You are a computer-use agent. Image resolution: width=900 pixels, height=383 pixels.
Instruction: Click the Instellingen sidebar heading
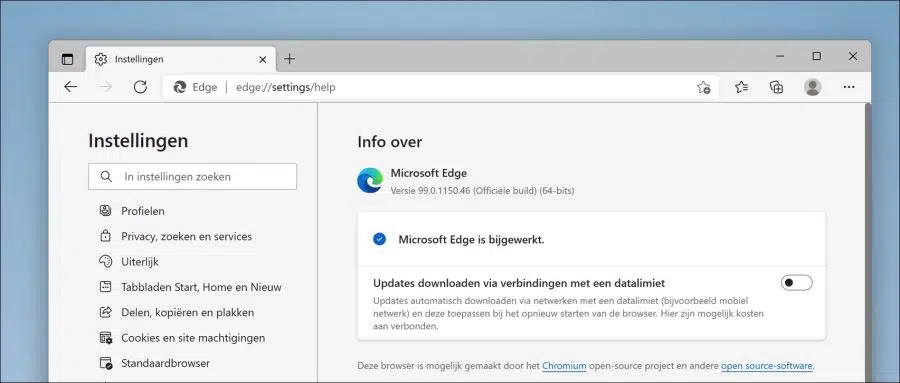(x=138, y=141)
